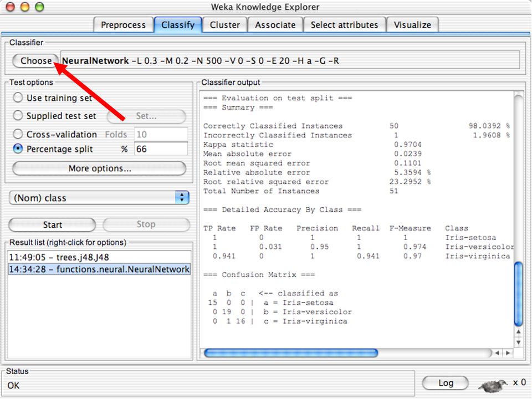532x399 pixels.
Task: Click the cross-validation Folds field
Action: (161, 134)
